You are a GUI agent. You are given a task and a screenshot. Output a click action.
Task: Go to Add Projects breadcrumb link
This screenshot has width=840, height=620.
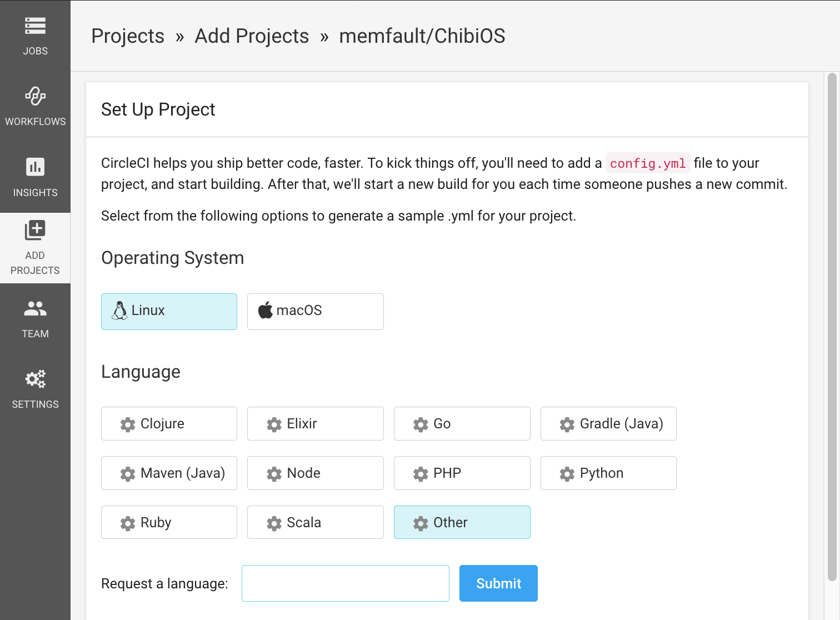click(x=252, y=36)
